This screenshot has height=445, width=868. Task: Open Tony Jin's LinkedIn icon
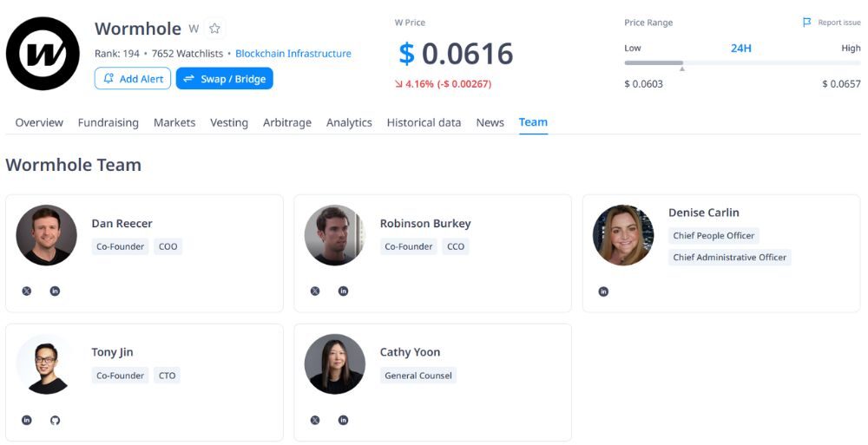coord(27,420)
